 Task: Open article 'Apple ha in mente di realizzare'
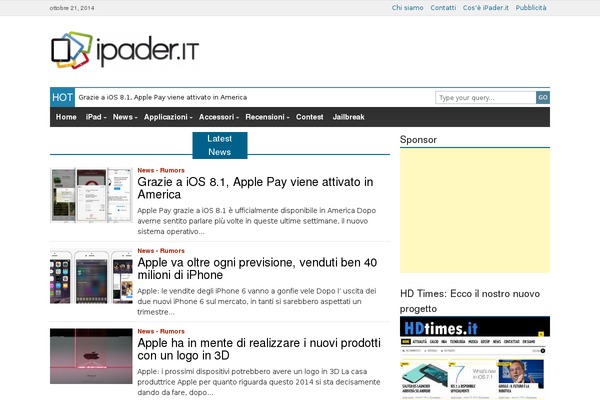pos(259,349)
